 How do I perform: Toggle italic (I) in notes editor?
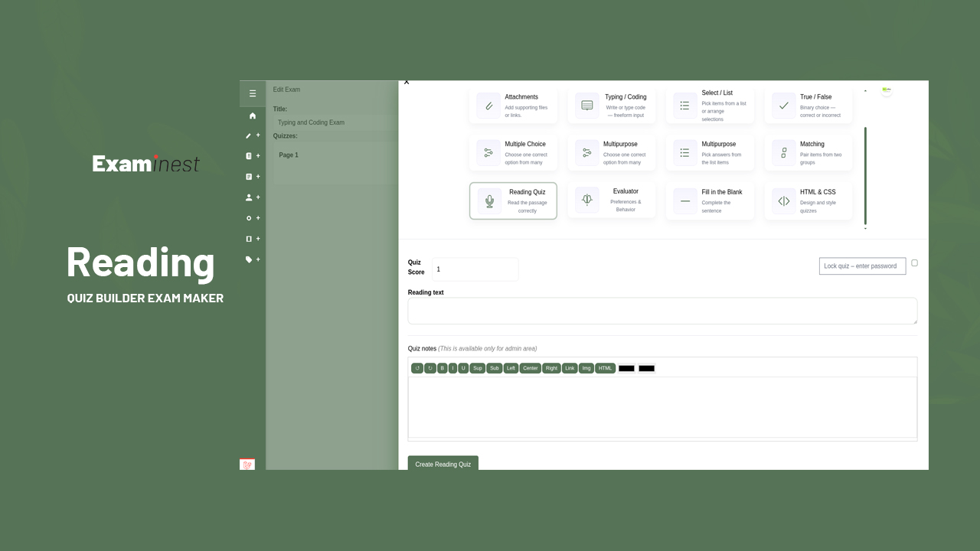452,368
